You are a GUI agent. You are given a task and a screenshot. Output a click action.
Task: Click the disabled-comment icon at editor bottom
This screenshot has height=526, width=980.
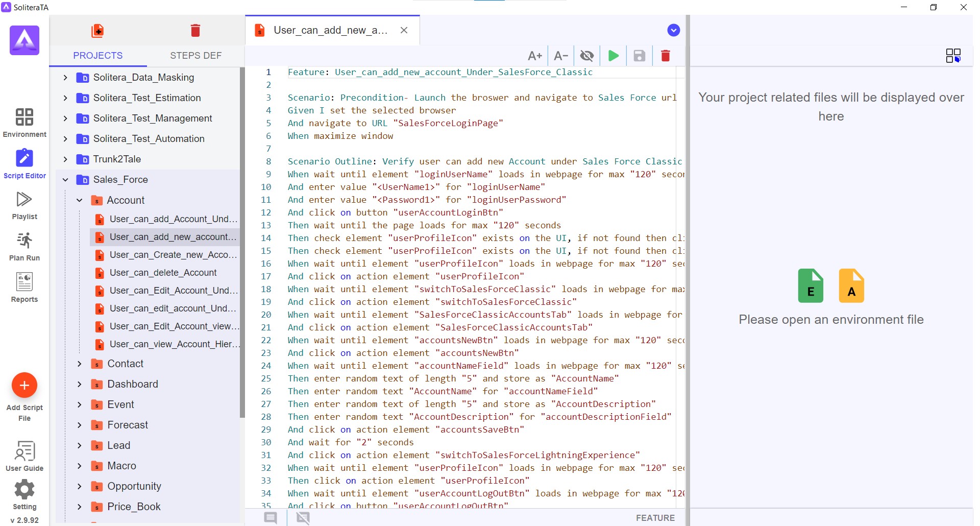tap(303, 518)
